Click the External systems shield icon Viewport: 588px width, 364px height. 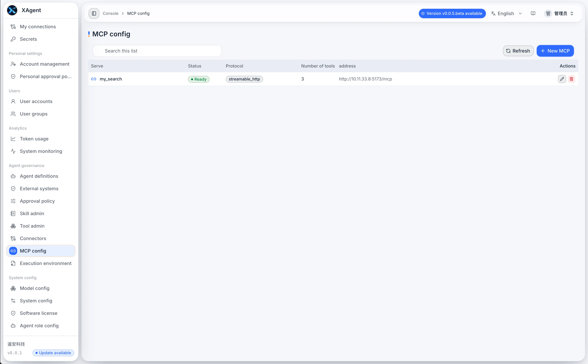tap(13, 189)
